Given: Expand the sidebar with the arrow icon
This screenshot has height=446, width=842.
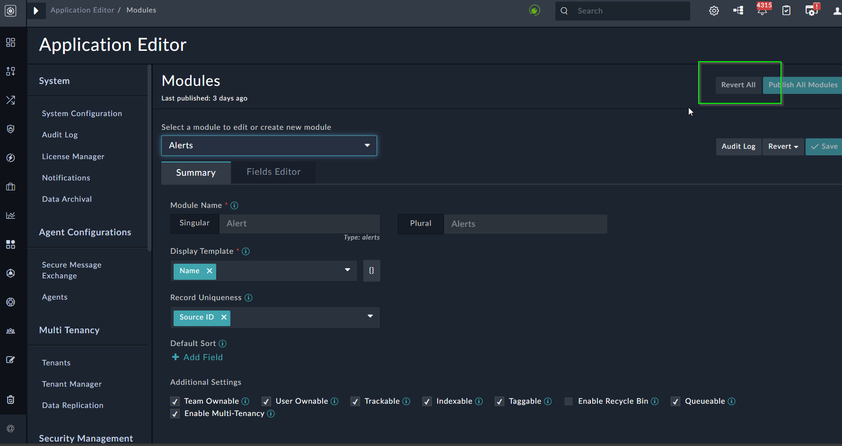Looking at the screenshot, I should (37, 11).
